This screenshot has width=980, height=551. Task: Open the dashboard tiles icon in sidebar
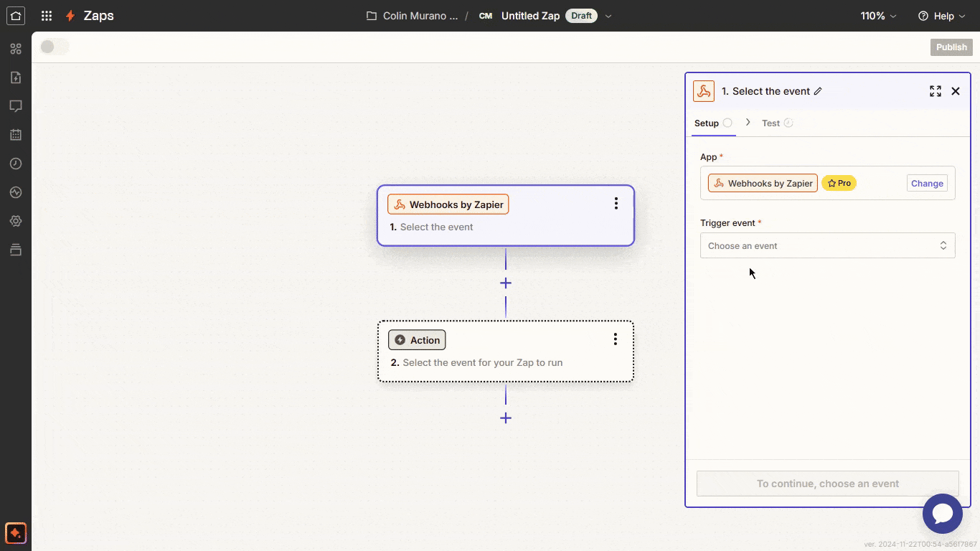16,49
